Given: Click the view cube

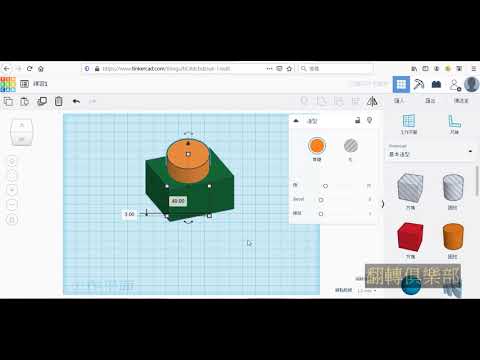Looking at the screenshot, I should pos(22,132).
